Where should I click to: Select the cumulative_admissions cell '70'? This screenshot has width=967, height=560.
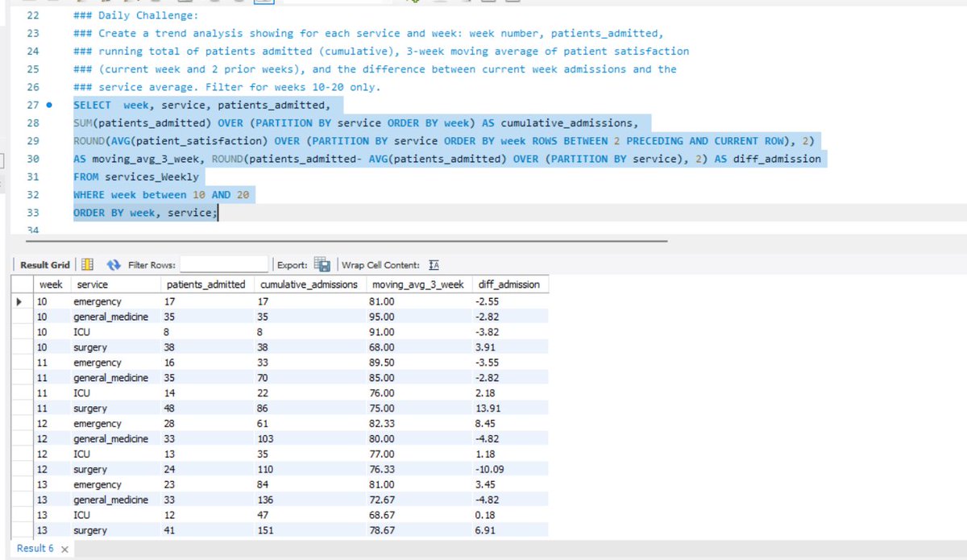click(x=309, y=378)
